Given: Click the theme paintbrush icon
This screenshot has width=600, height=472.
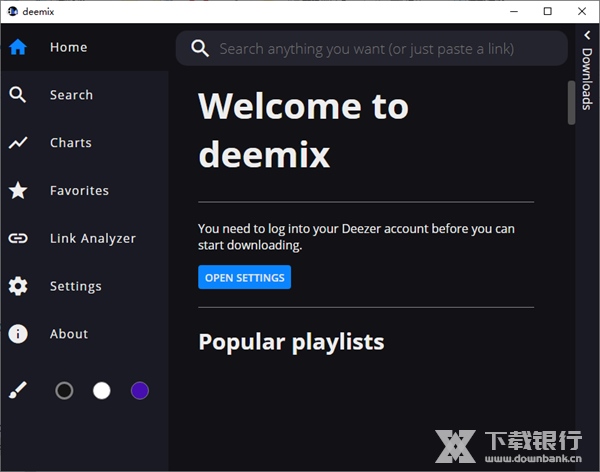Looking at the screenshot, I should (18, 391).
